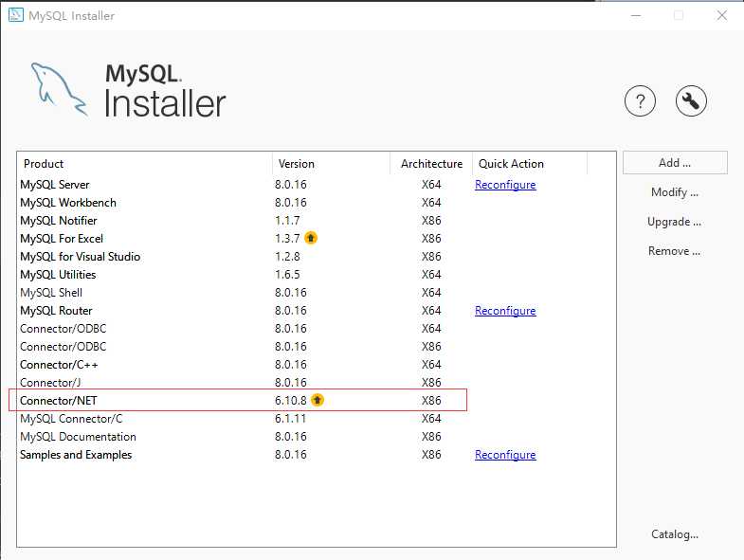Select the Samples and Examples row
Viewport: 744px width, 560px height.
317,455
